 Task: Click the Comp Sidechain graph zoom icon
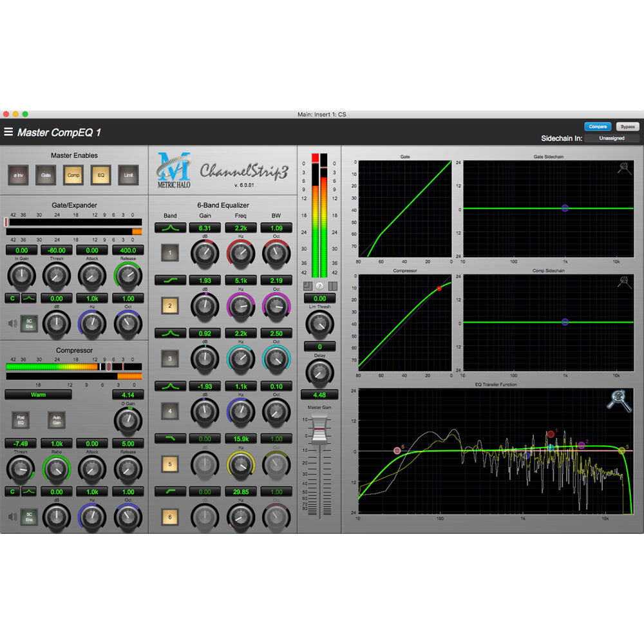[624, 282]
